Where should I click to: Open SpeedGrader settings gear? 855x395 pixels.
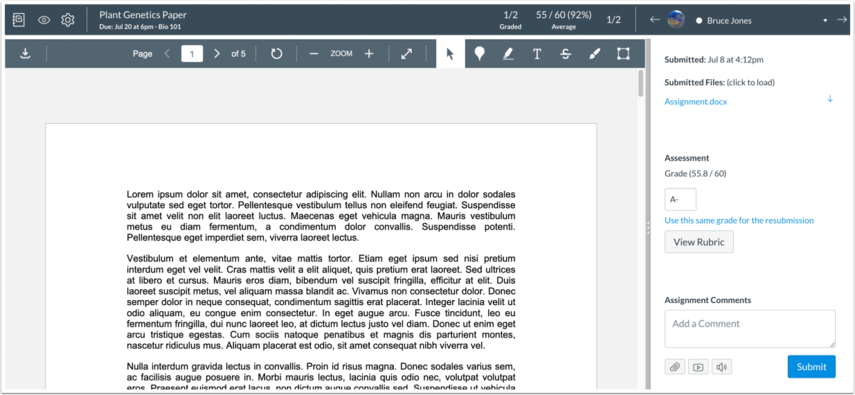click(67, 20)
